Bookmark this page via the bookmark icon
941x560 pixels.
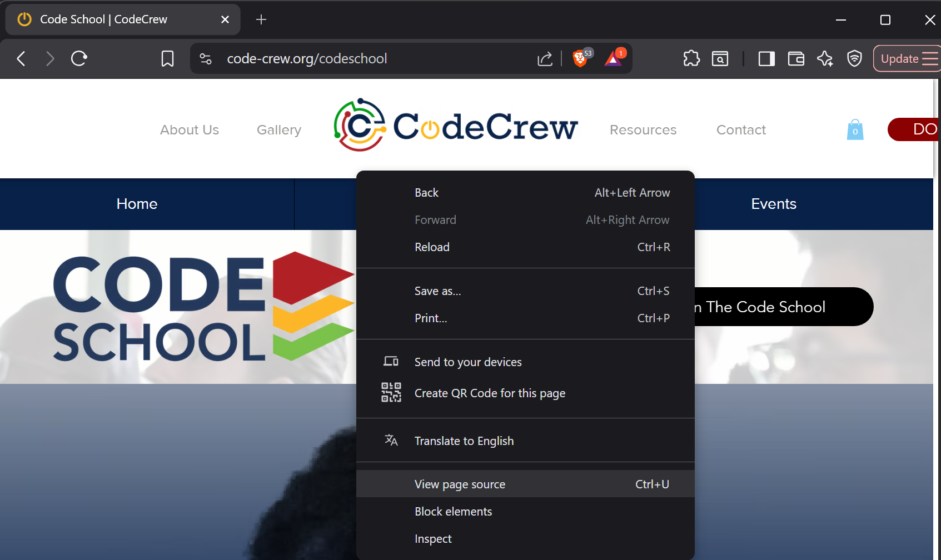point(167,58)
